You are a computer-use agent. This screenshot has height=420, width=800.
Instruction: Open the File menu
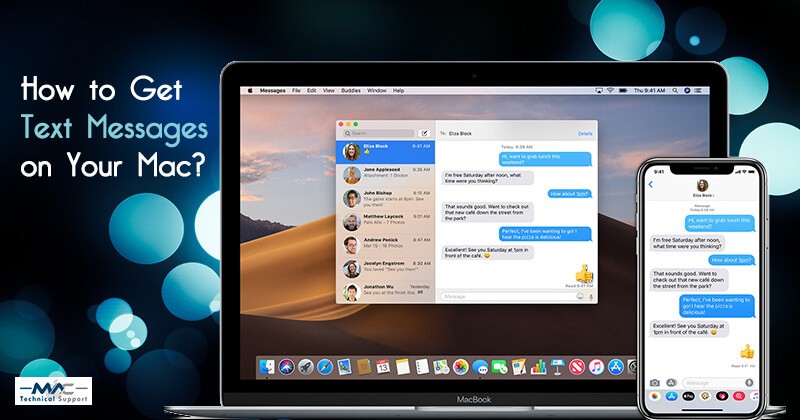[x=296, y=90]
